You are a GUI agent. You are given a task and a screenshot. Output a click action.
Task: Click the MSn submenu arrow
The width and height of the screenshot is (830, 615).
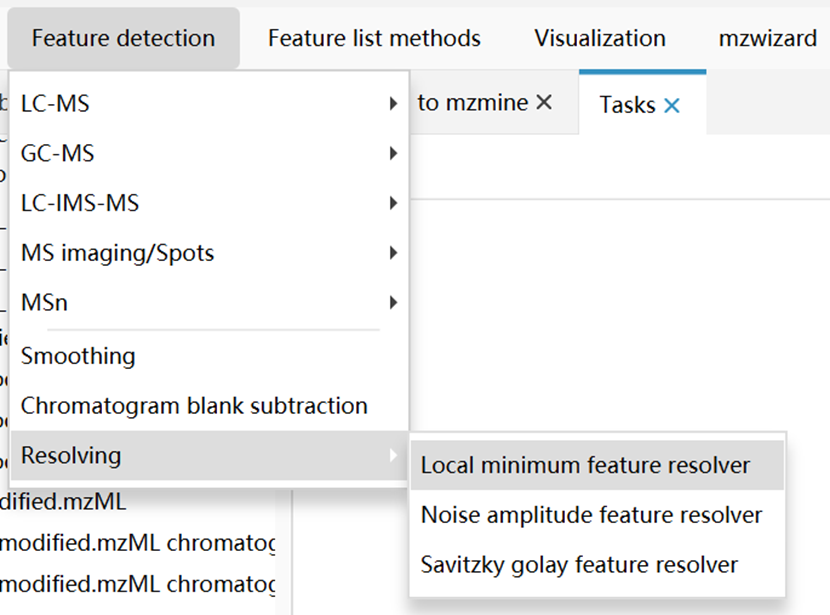coord(393,302)
